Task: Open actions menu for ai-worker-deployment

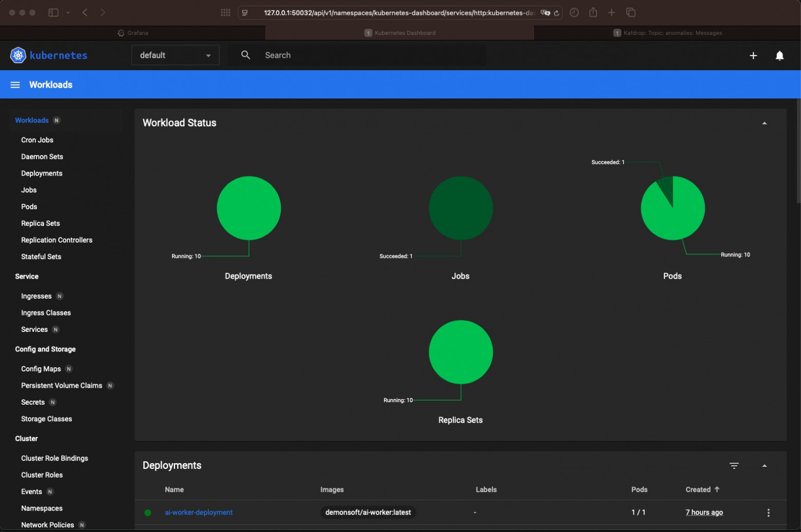Action: tap(768, 513)
